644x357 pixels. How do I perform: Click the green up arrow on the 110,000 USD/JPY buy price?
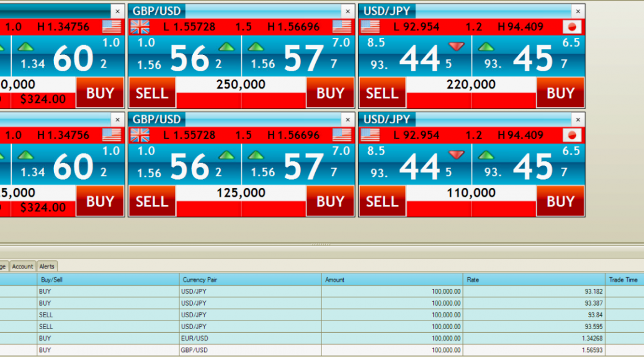[486, 155]
